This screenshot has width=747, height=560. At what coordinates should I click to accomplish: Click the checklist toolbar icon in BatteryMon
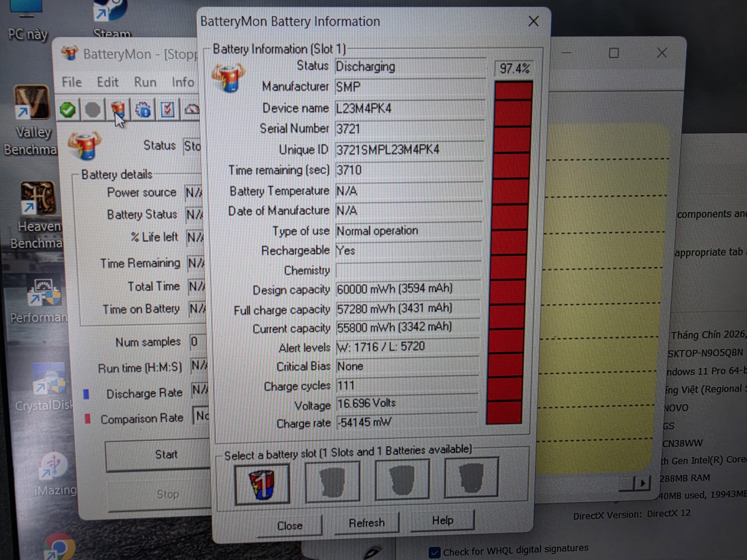tap(167, 110)
